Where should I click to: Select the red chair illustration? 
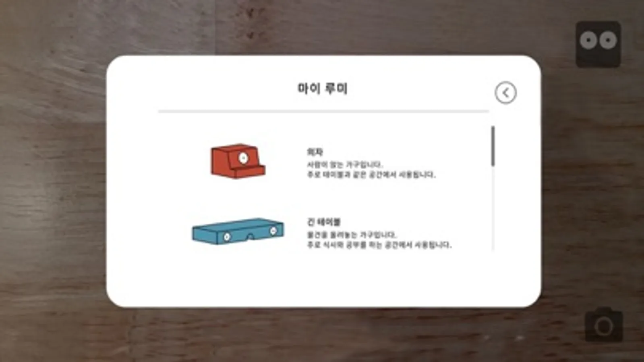pyautogui.click(x=238, y=161)
